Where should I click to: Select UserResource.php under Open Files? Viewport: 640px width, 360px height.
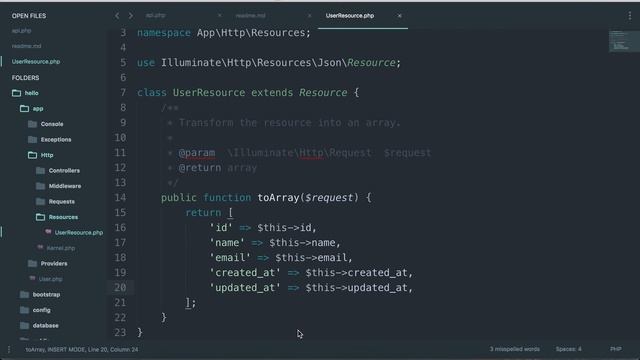[x=36, y=62]
